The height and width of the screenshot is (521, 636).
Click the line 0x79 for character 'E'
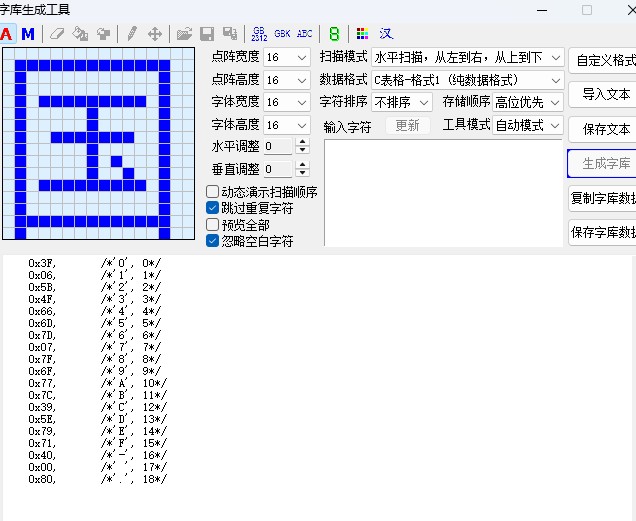(97, 431)
